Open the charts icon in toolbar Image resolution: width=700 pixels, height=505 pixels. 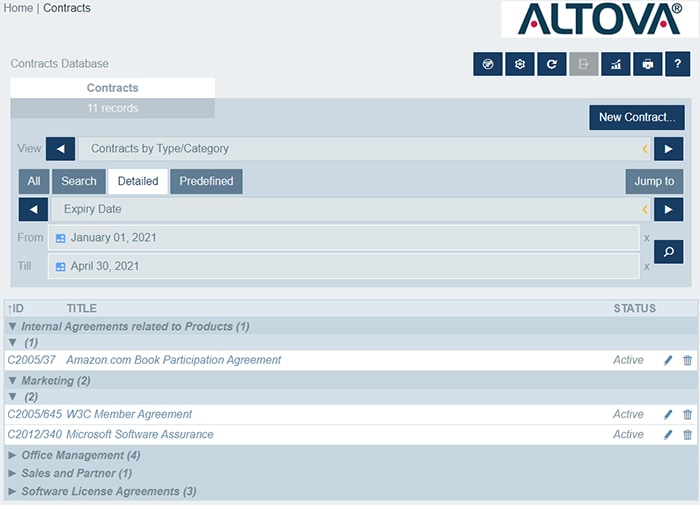[616, 64]
